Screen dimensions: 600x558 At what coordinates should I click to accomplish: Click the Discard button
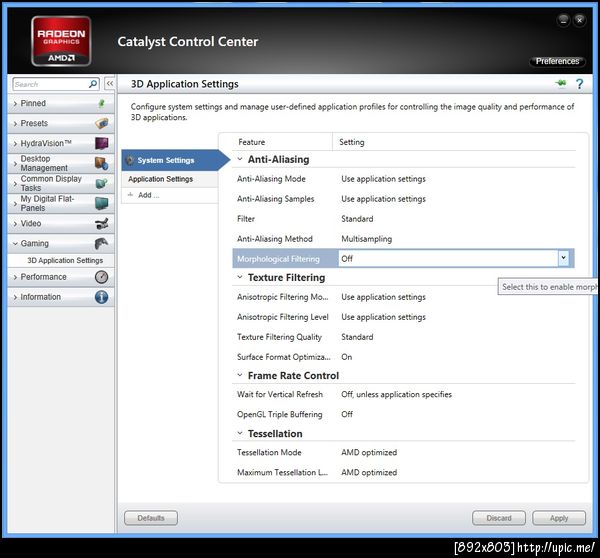[499, 518]
